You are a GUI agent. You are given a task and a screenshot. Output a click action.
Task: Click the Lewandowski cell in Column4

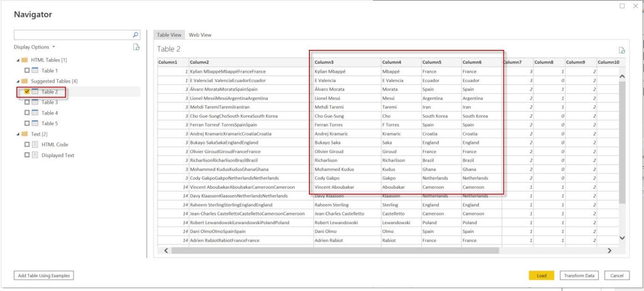[x=401, y=222]
